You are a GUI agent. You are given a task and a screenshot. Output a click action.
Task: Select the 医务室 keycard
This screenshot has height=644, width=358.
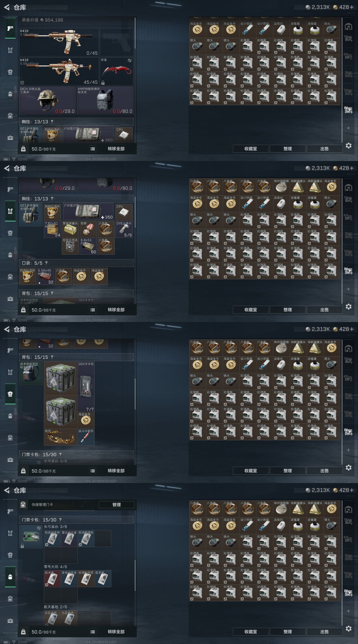102,578
